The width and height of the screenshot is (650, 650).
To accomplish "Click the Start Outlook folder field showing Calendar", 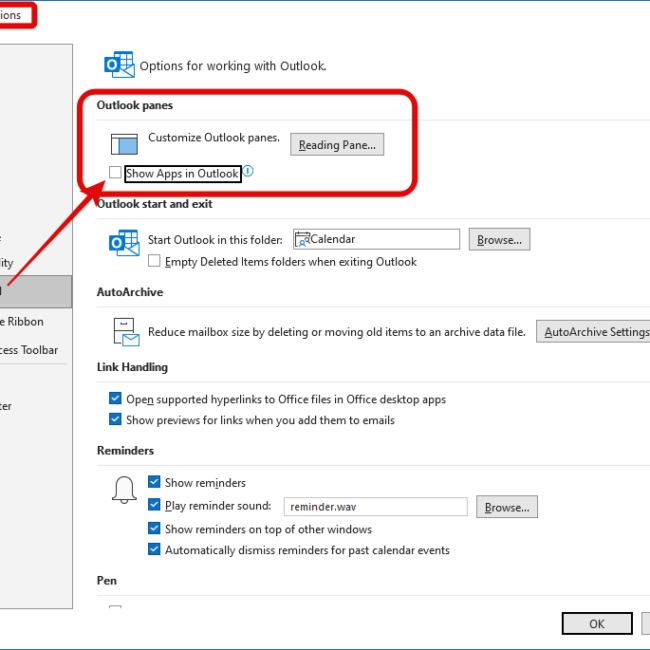I will [x=376, y=239].
